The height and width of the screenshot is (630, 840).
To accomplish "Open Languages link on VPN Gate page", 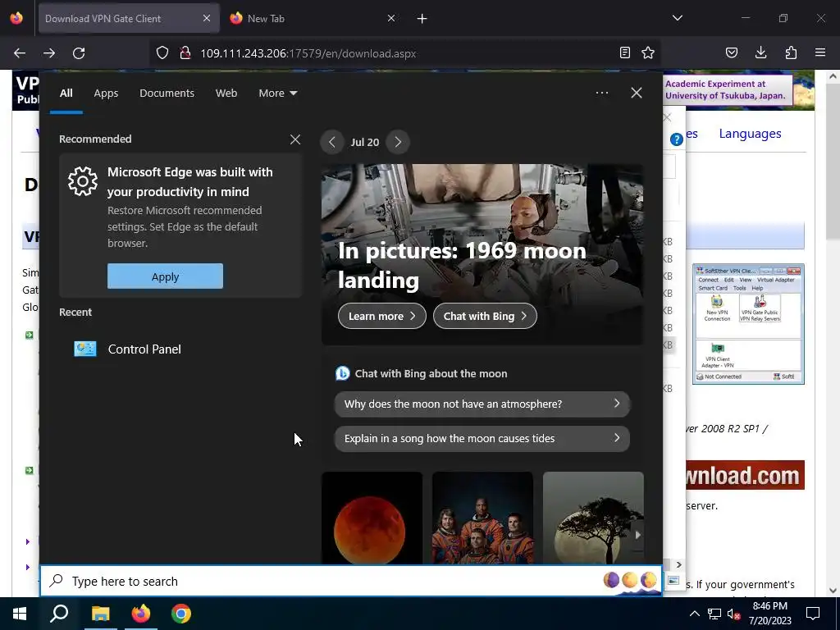I will tap(750, 134).
